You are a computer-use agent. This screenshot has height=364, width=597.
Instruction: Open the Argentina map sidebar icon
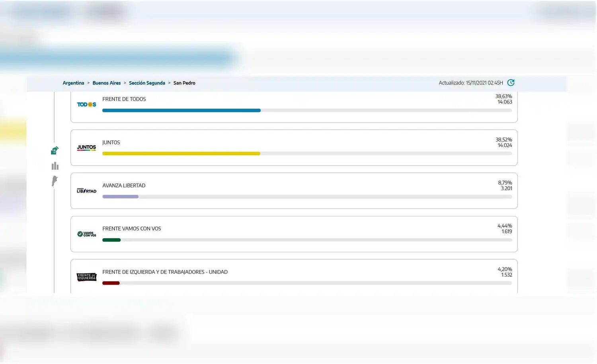coord(55,181)
